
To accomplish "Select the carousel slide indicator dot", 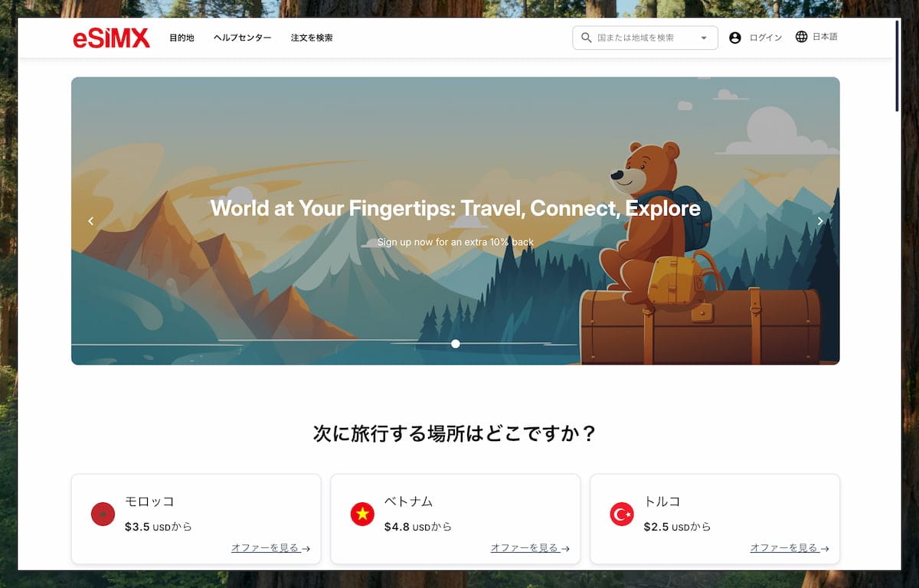I will tap(456, 344).
